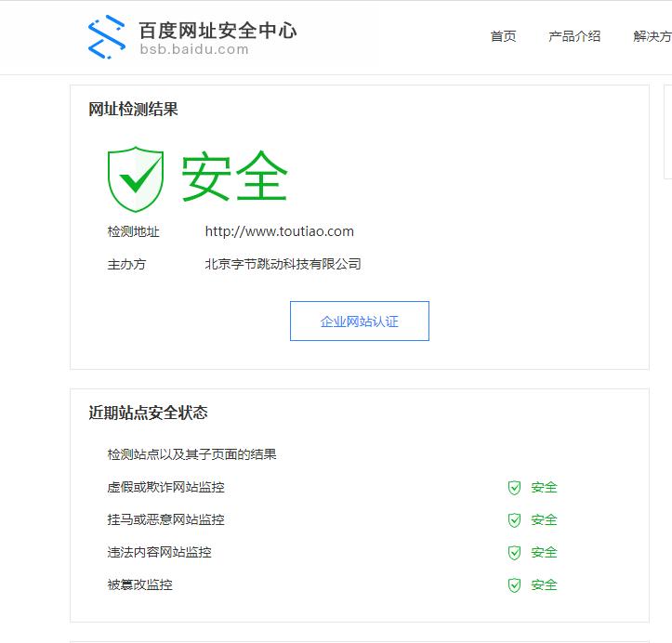Click the 近期站点安全状态 heading
The width and height of the screenshot is (672, 643).
click(148, 413)
